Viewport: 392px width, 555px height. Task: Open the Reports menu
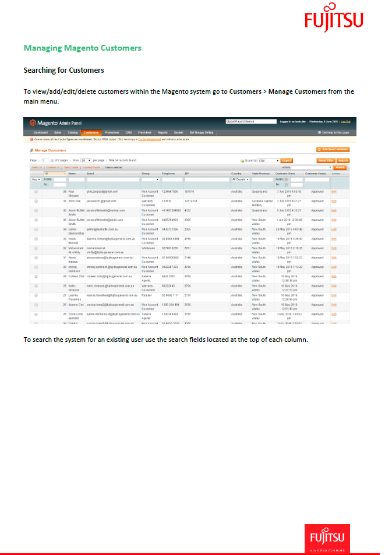coord(163,133)
